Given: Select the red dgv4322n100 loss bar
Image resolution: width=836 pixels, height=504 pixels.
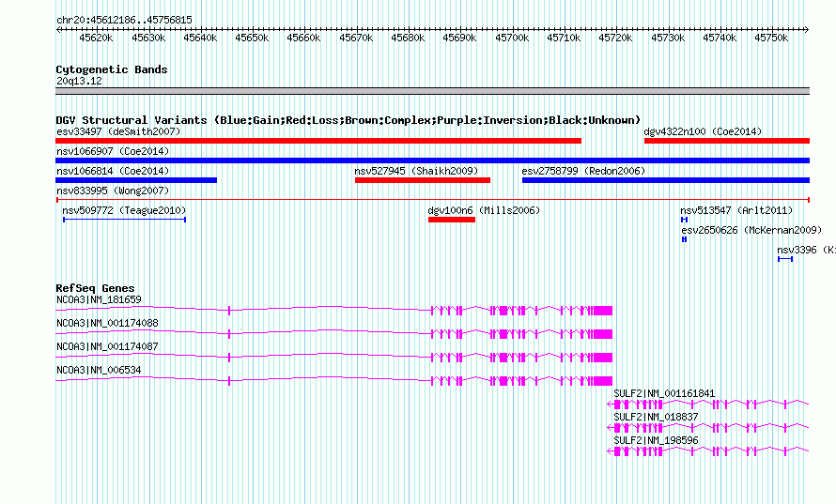Looking at the screenshot, I should point(727,141).
